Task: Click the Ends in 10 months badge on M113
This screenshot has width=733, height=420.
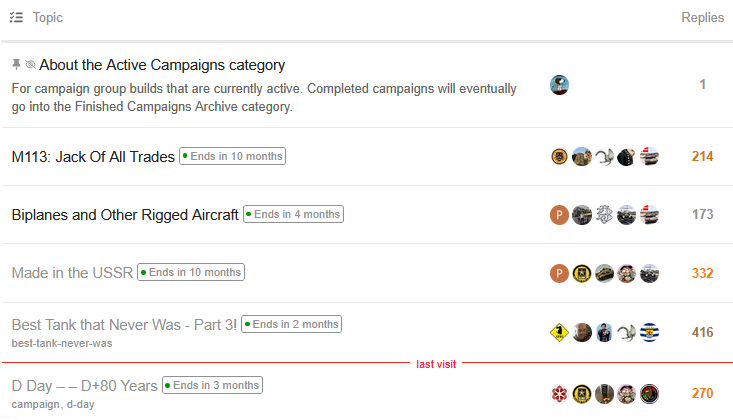Action: [x=232, y=156]
